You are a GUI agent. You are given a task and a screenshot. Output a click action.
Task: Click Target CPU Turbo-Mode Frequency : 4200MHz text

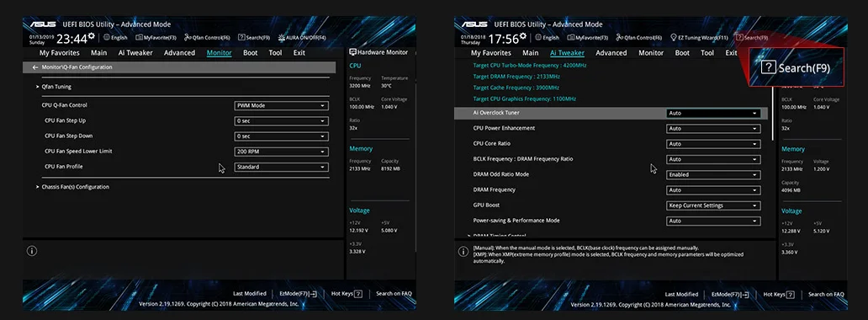pyautogui.click(x=530, y=66)
